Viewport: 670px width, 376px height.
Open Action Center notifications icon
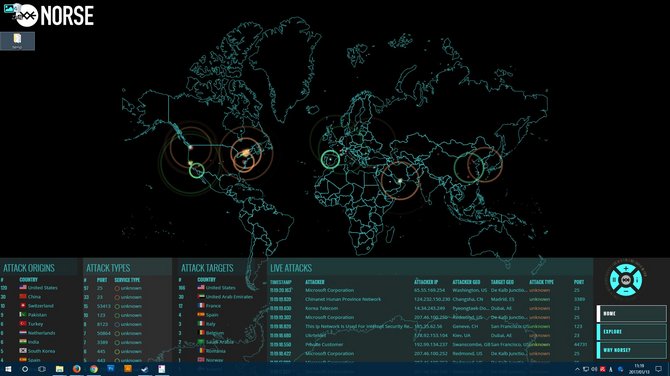point(658,369)
